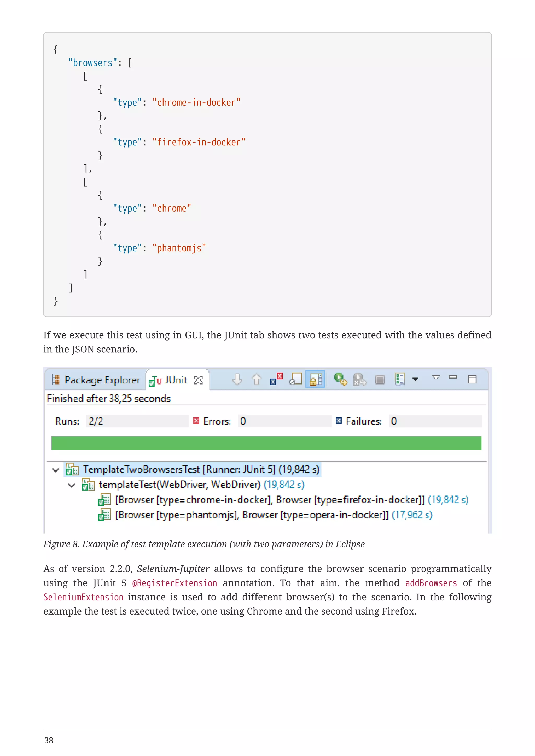The width and height of the screenshot is (535, 756).
Task: Click the Package Explorer tab icon
Action: 56,380
